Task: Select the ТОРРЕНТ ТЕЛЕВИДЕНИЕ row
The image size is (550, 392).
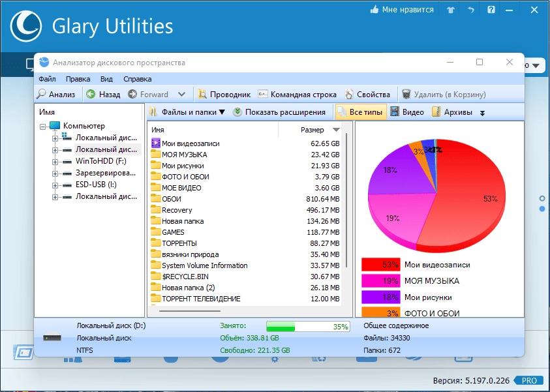Action: (x=245, y=299)
